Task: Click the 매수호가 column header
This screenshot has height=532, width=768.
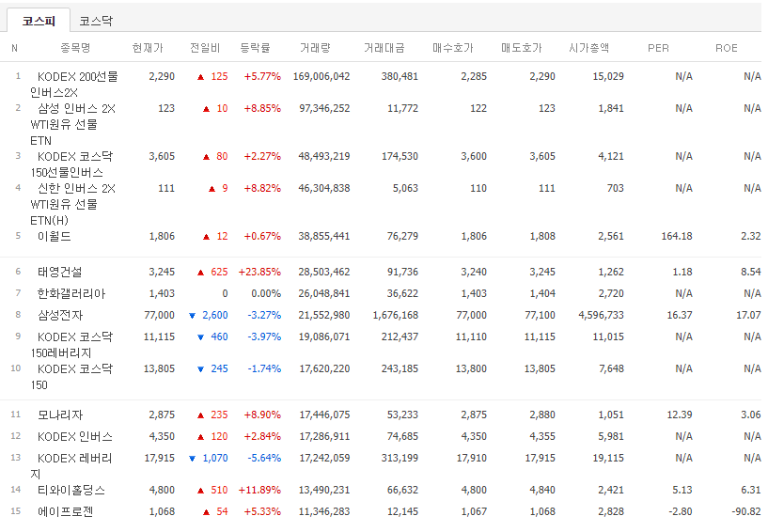Action: click(452, 48)
